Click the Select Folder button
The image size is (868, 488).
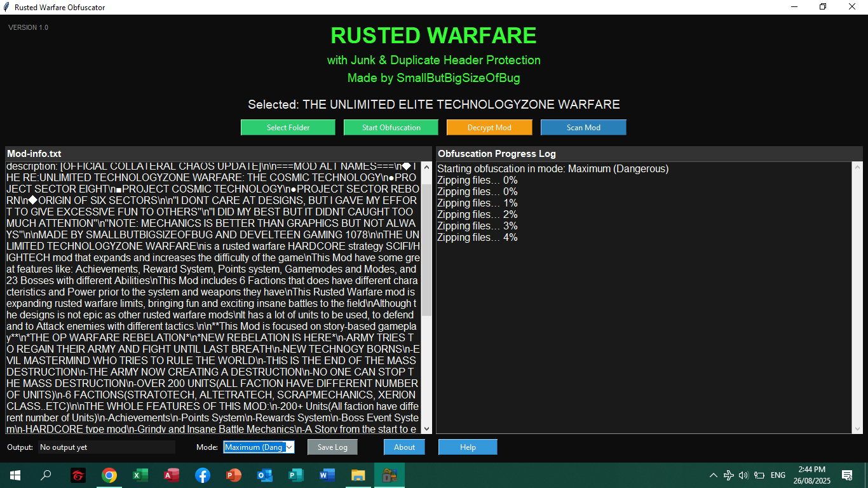[x=288, y=128]
